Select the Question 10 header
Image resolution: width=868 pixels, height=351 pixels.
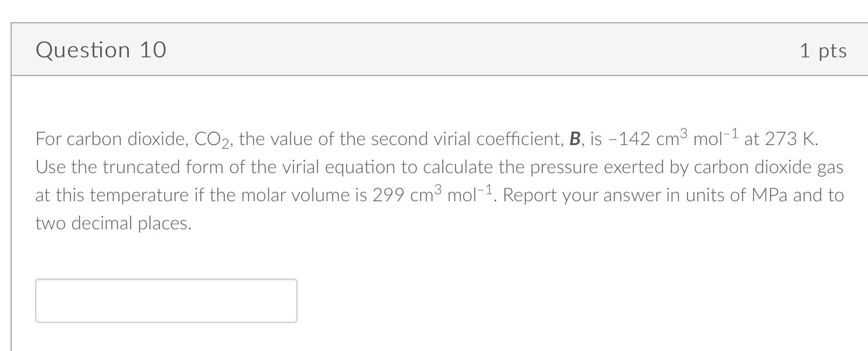(x=101, y=50)
